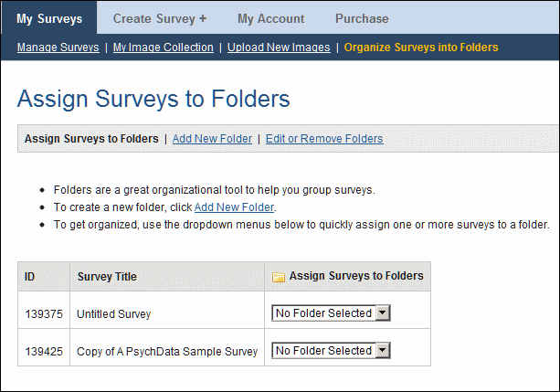
Task: Click Add New Folder in the gray bar
Action: (212, 138)
